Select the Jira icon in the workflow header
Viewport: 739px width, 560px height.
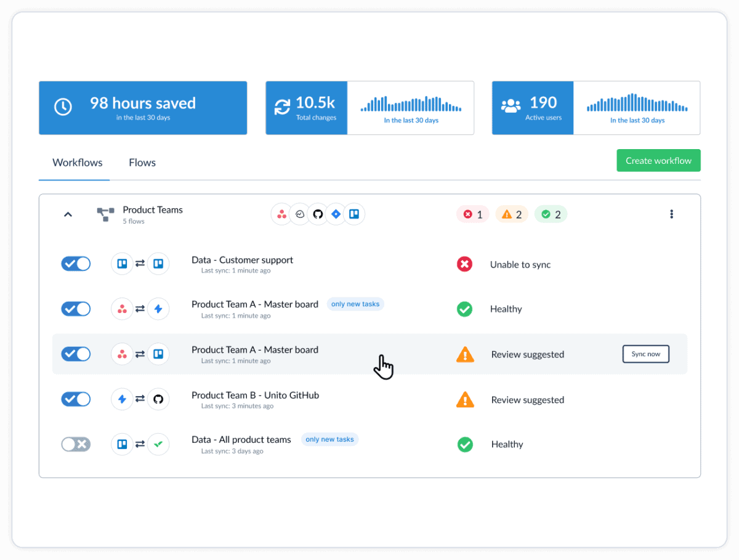[x=336, y=214]
